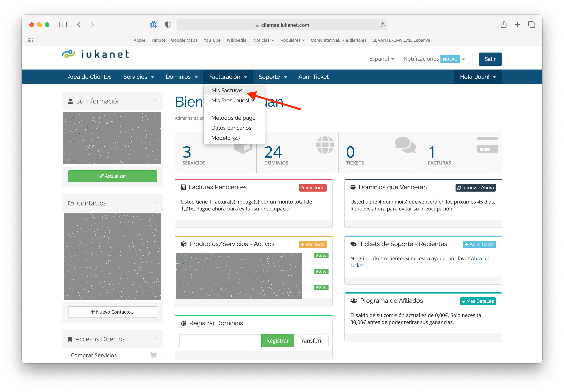Open the 1Password extension icon
The width and height of the screenshot is (564, 392).
154,25
